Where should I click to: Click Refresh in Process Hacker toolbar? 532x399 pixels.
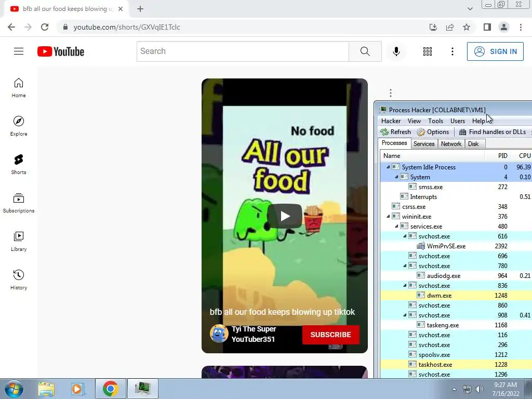(x=395, y=132)
